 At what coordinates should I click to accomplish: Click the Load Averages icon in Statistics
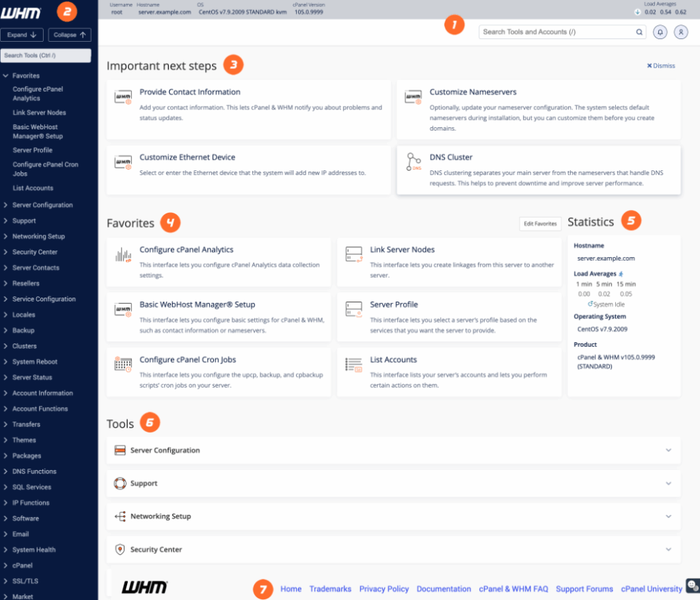(621, 274)
